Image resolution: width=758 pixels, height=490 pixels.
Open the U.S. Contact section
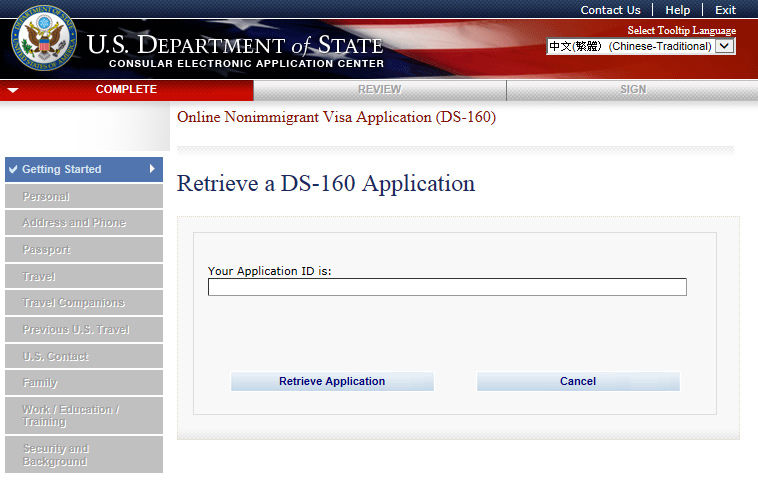84,356
